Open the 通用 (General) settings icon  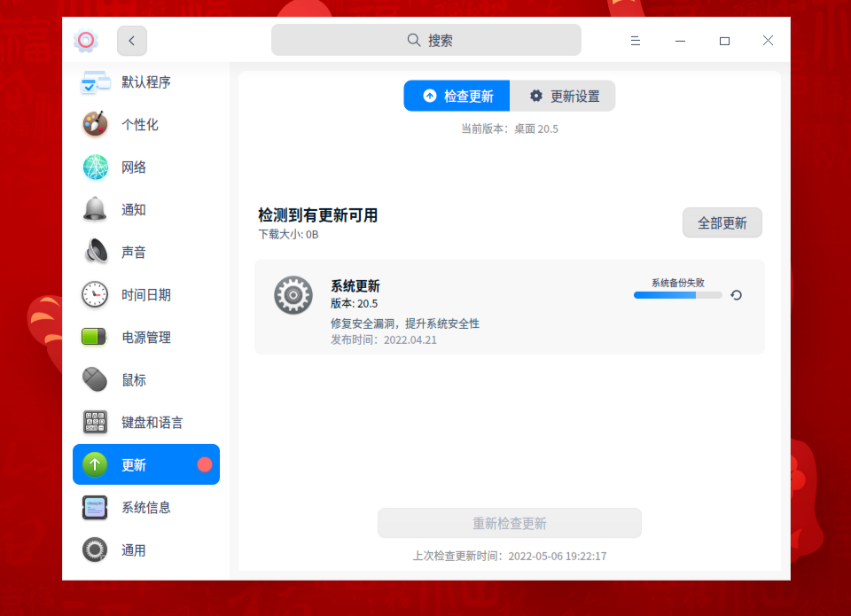95,550
